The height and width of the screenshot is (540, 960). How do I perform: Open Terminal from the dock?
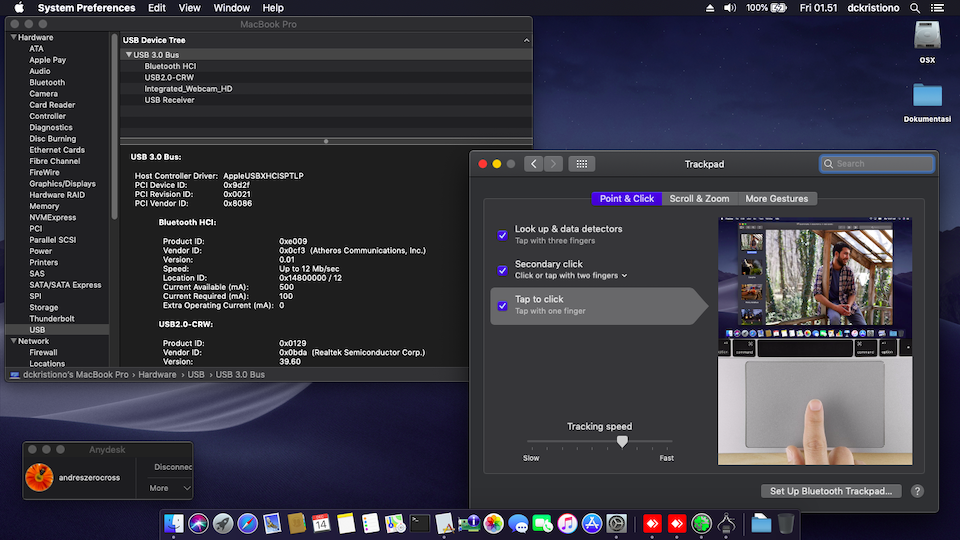[420, 523]
